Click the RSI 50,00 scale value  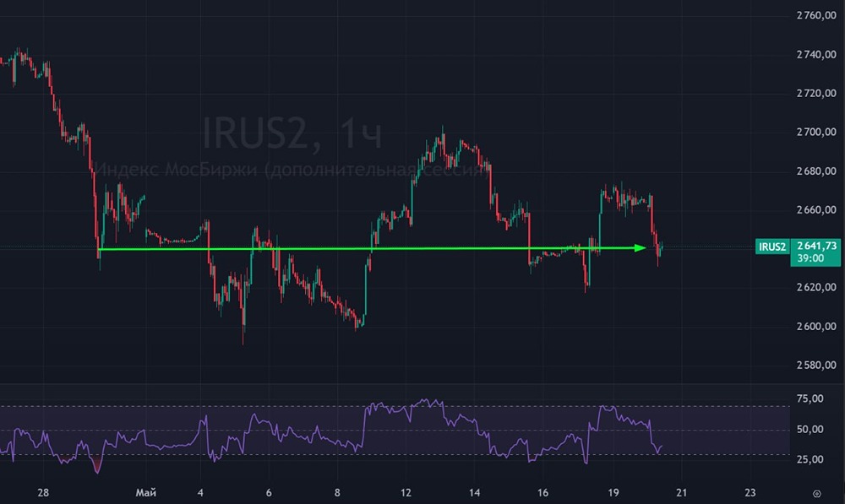click(810, 429)
